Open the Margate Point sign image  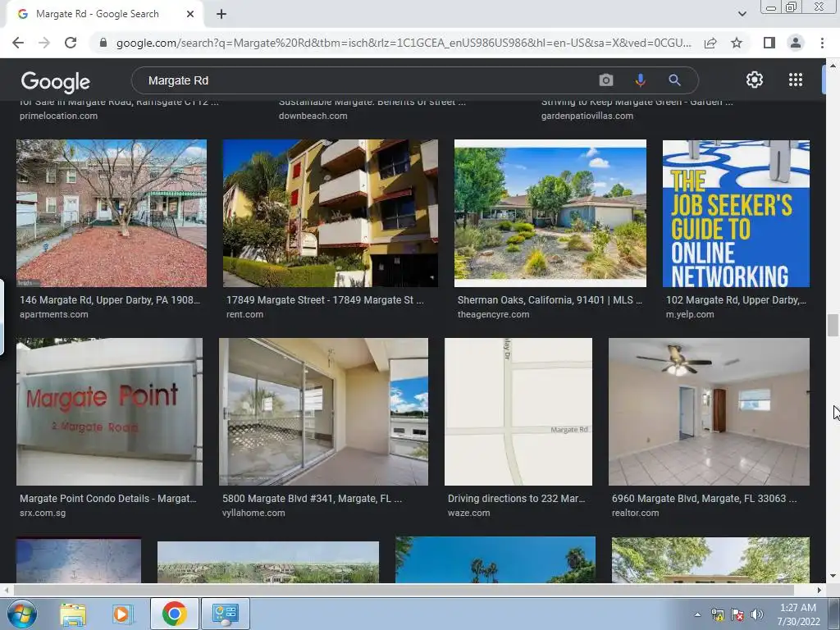pos(109,412)
